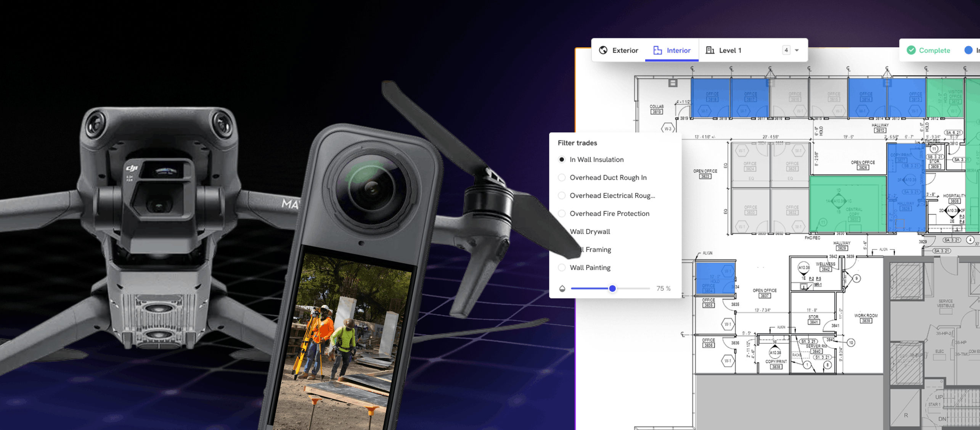Click the circled 10 keynote marker

point(851,343)
